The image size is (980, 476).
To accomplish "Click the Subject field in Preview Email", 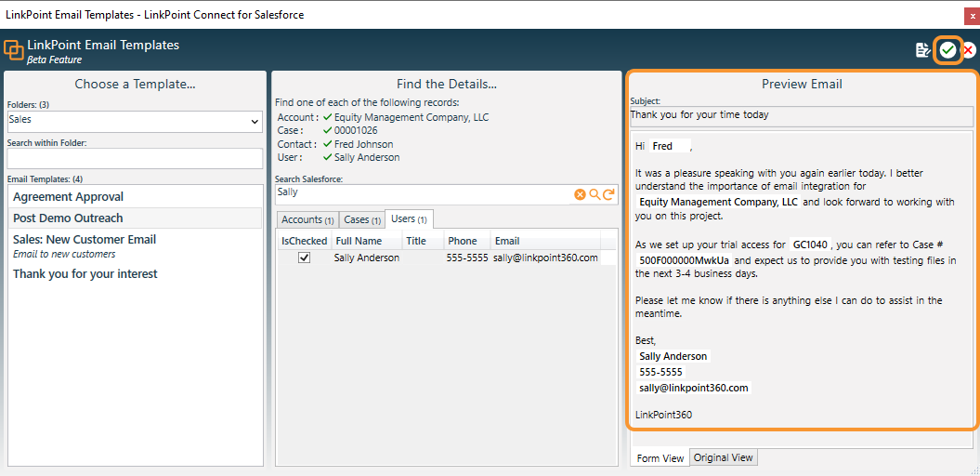I will (x=802, y=115).
